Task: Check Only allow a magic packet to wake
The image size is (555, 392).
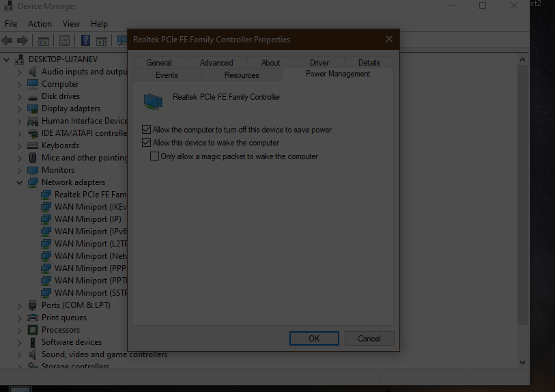Action: 154,156
